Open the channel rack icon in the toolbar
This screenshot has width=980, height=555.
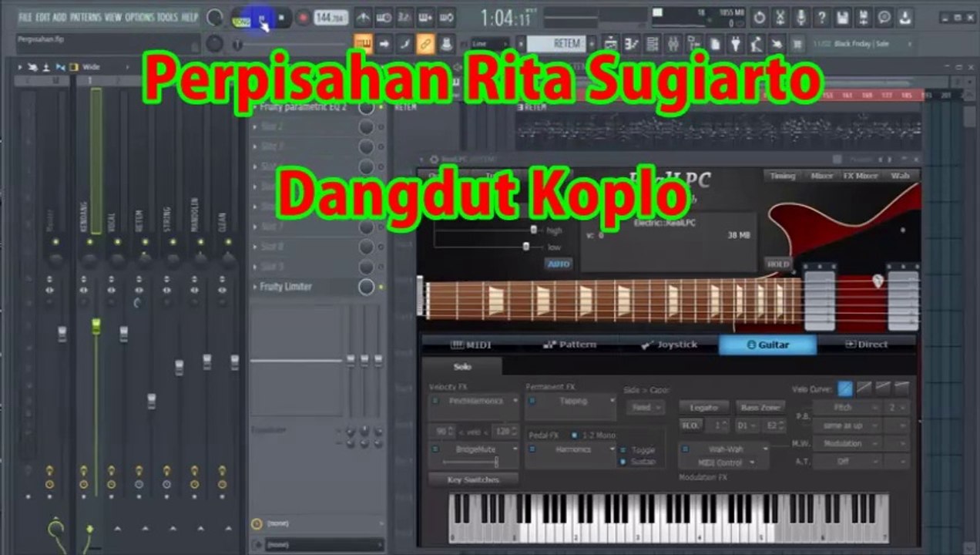click(x=653, y=44)
